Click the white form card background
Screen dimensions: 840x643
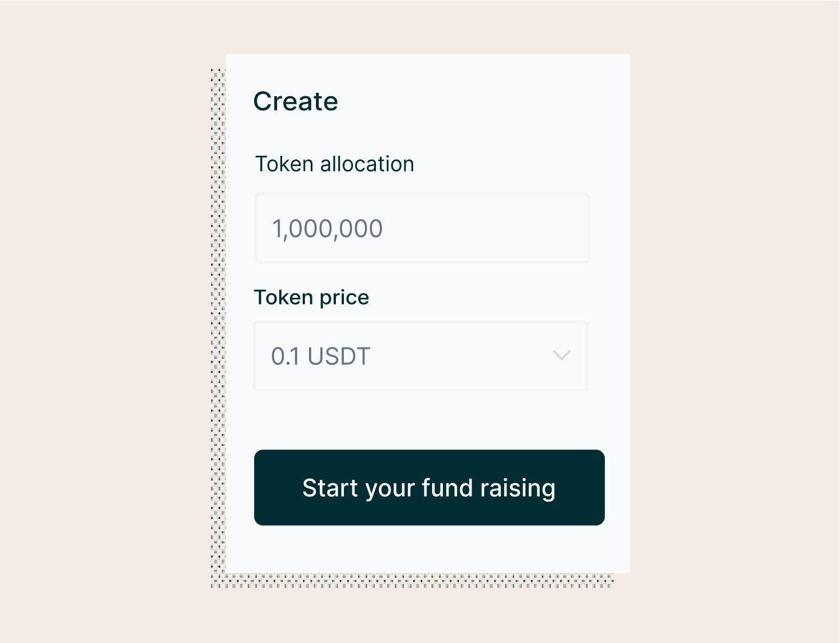click(x=428, y=418)
